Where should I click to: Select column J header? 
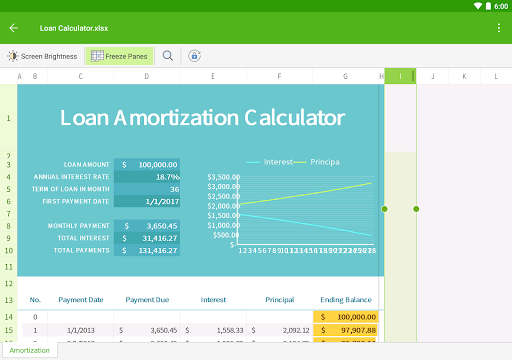point(433,76)
